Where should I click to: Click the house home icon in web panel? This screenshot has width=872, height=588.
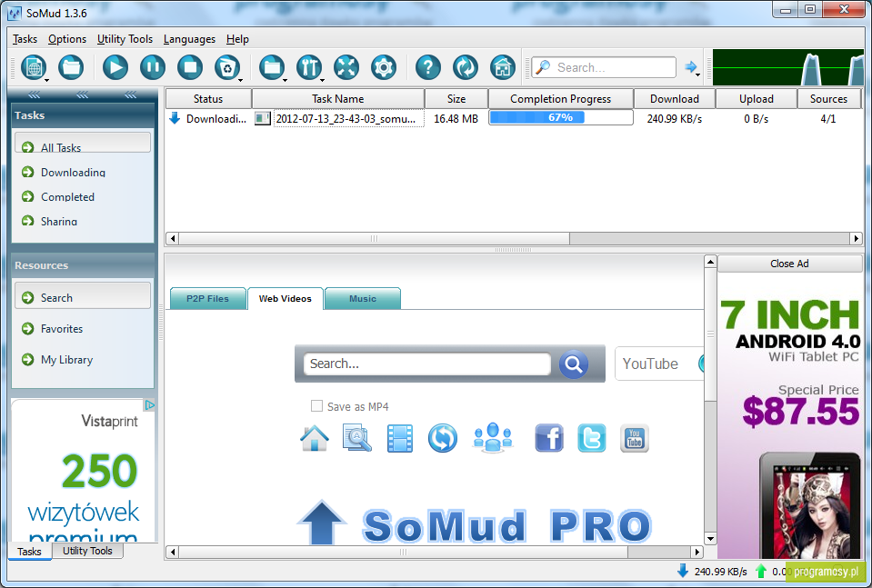pos(315,438)
